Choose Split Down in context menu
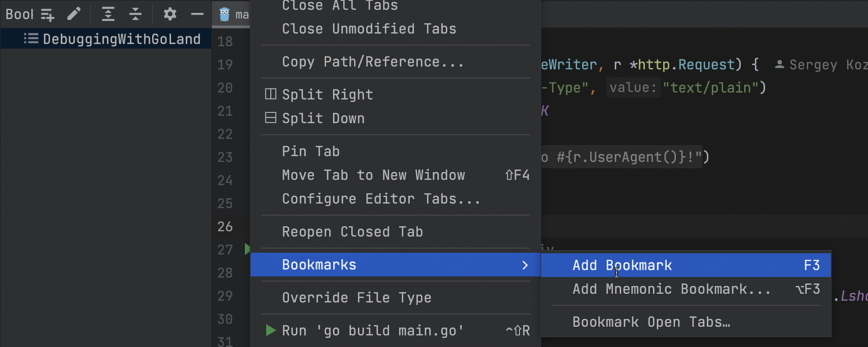The image size is (868, 347). coord(323,119)
